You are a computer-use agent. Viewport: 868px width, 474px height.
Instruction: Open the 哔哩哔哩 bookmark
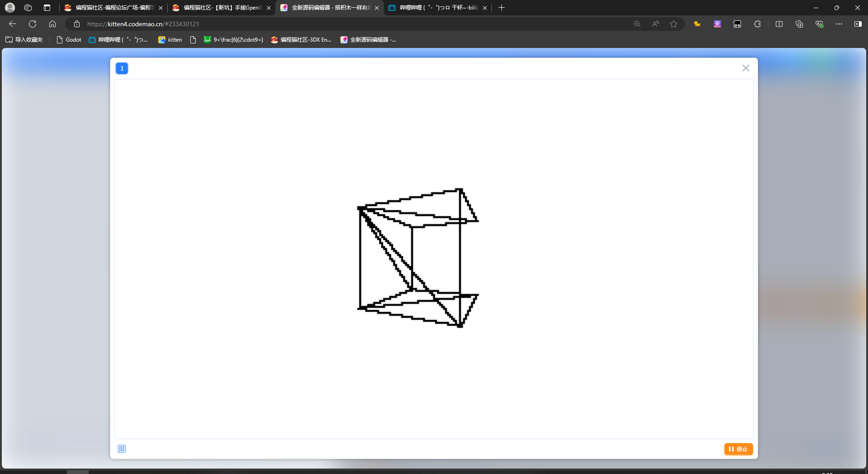coord(118,40)
